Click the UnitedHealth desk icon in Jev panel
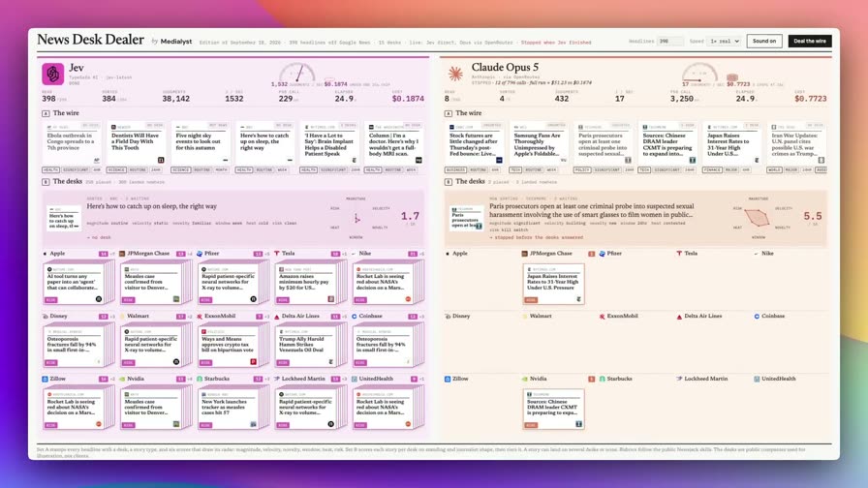Viewport: 868px width, 488px height. [x=355, y=379]
